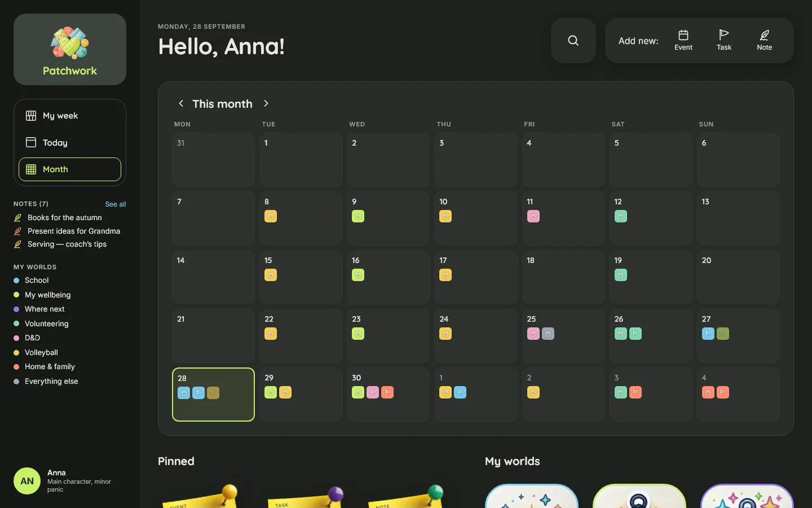Open pinned note with green pin
The image size is (812, 508).
pos(406,497)
